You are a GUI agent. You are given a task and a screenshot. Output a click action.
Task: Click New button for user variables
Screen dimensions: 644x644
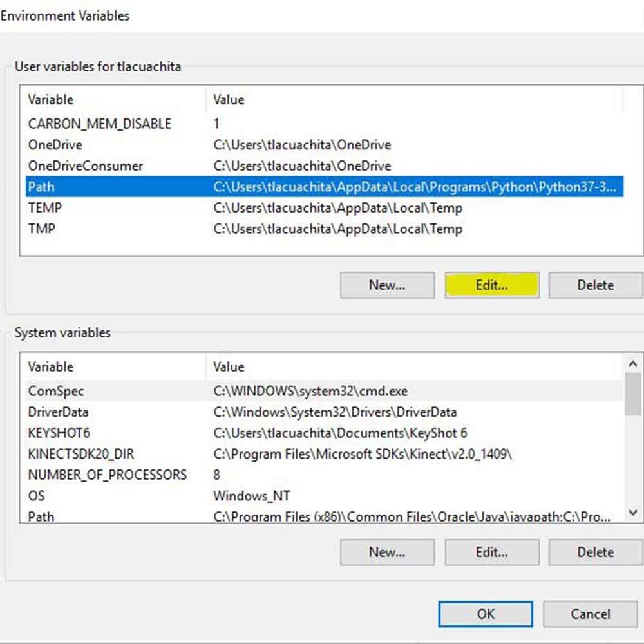click(x=387, y=285)
